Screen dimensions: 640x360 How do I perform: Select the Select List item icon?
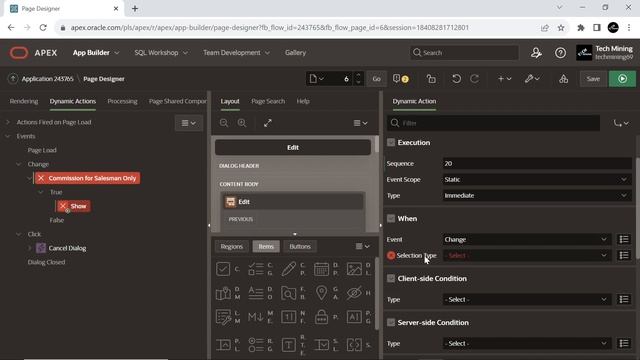click(x=321, y=345)
